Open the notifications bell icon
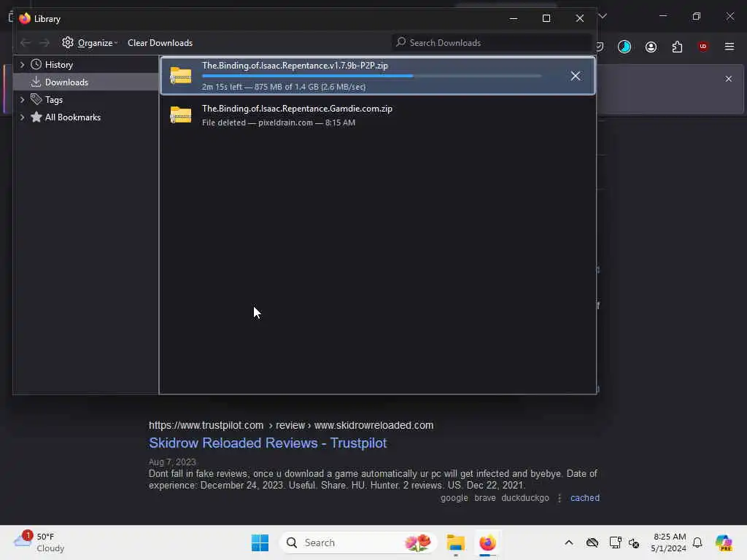This screenshot has width=747, height=560. [697, 542]
